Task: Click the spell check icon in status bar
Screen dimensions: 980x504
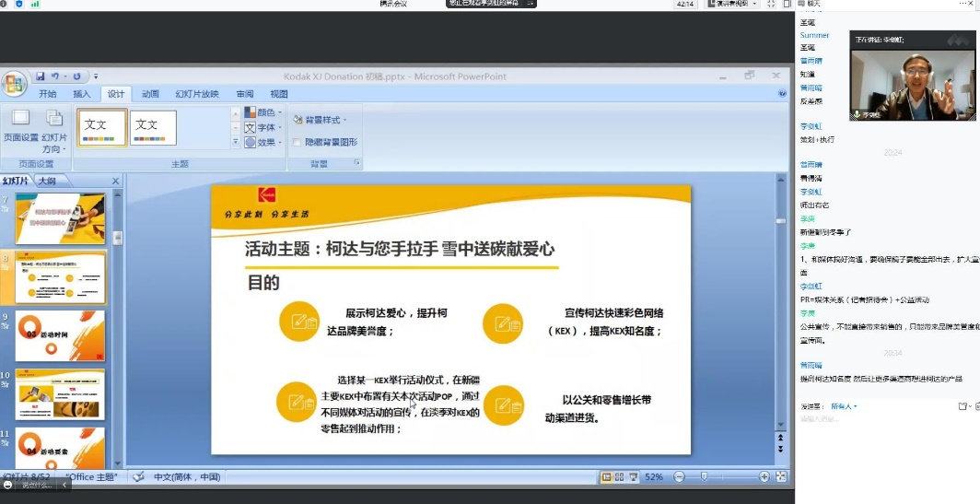Action: point(138,476)
